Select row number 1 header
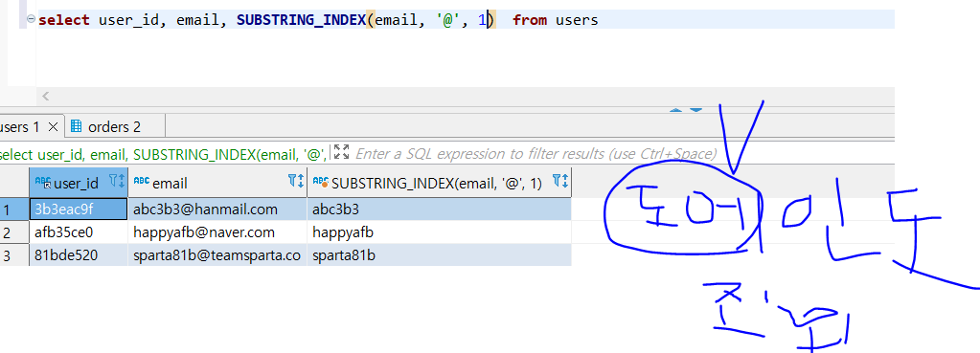Screen dimensions: 980x353 click(x=13, y=210)
